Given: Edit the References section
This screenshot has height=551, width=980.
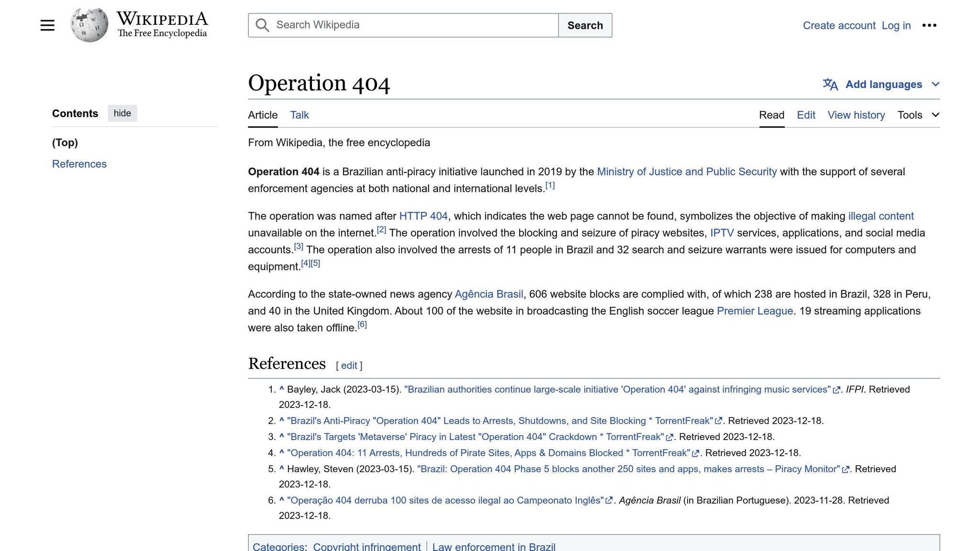Looking at the screenshot, I should point(349,365).
